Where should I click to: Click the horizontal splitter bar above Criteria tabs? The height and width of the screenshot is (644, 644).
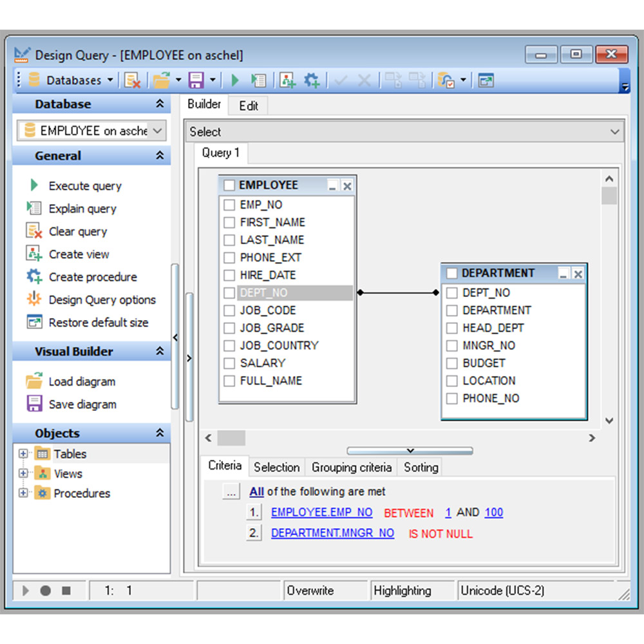[410, 451]
